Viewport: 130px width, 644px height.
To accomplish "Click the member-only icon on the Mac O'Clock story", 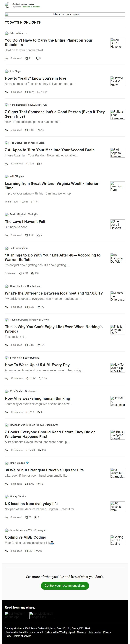I will pos(6,164).
